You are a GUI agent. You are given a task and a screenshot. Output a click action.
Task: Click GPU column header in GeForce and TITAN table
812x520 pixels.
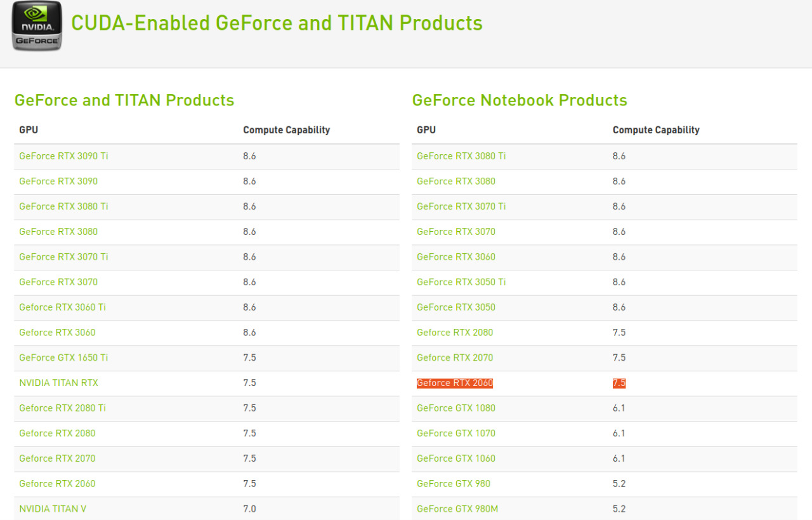pyautogui.click(x=29, y=130)
